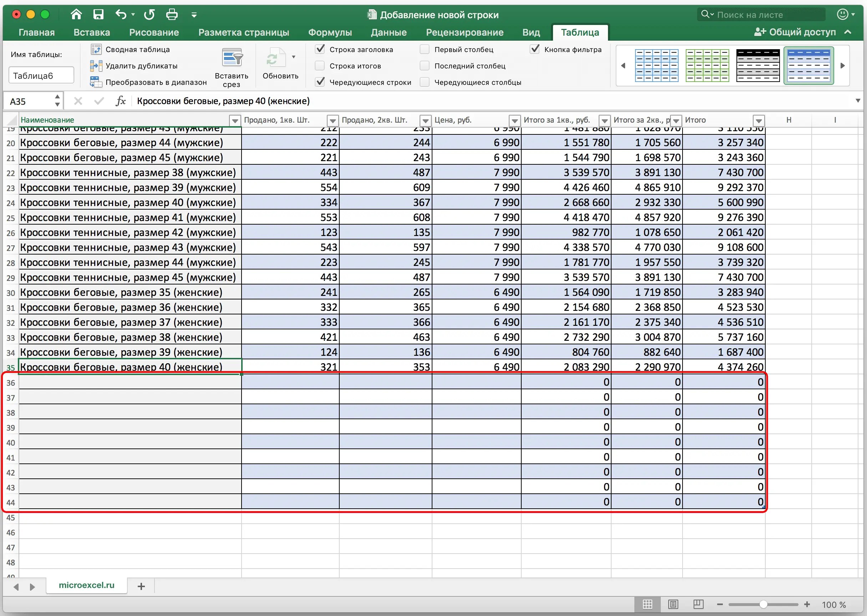Open the Наименование column filter dropdown
Image resolution: width=867 pixels, height=616 pixels.
[235, 120]
